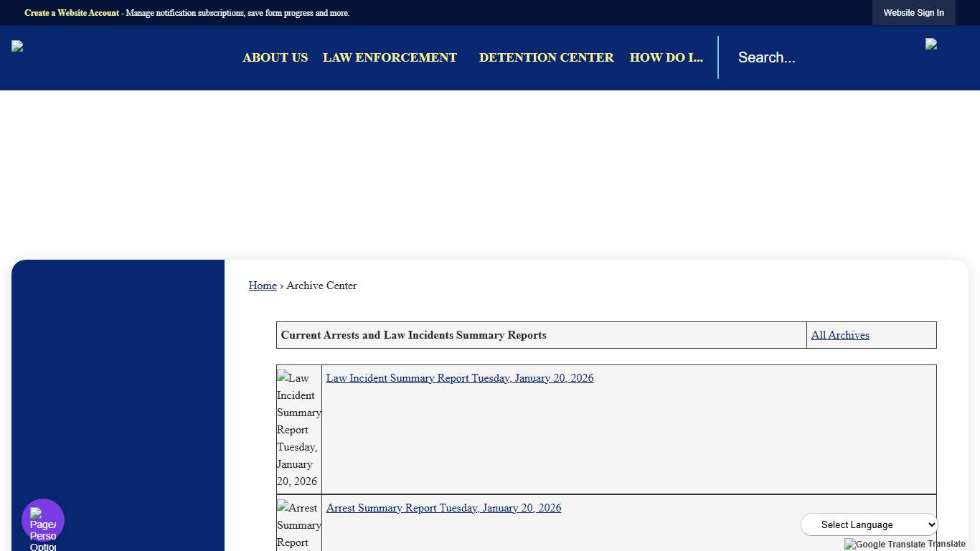This screenshot has width=980, height=551.
Task: Click the Translate link near Google Translate
Action: click(948, 544)
